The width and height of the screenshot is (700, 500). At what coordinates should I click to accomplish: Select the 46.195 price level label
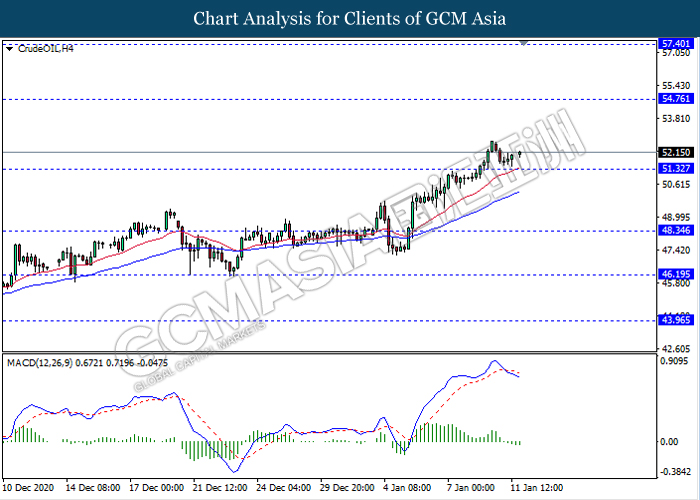[676, 274]
